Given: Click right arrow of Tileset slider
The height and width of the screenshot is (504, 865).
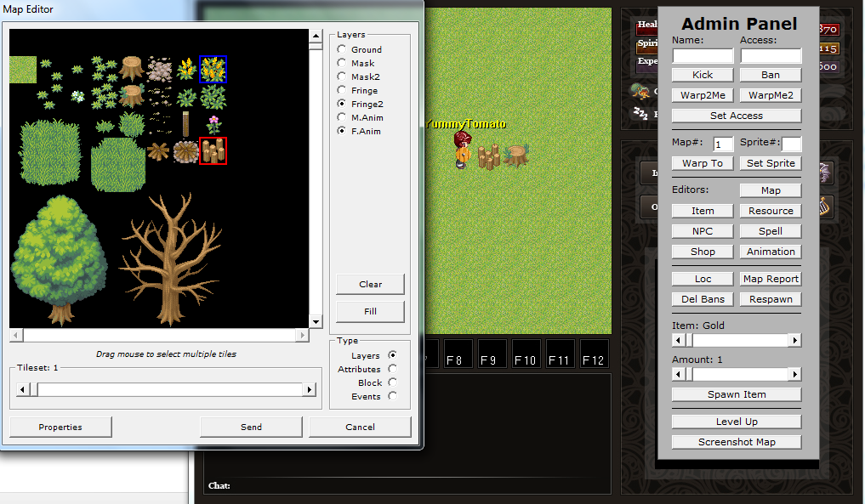Looking at the screenshot, I should tap(310, 389).
